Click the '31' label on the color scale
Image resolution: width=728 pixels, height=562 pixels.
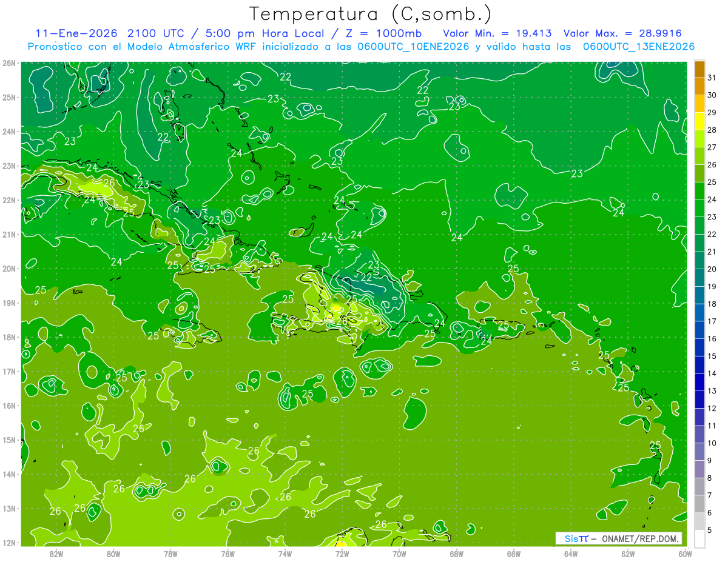coord(712,78)
